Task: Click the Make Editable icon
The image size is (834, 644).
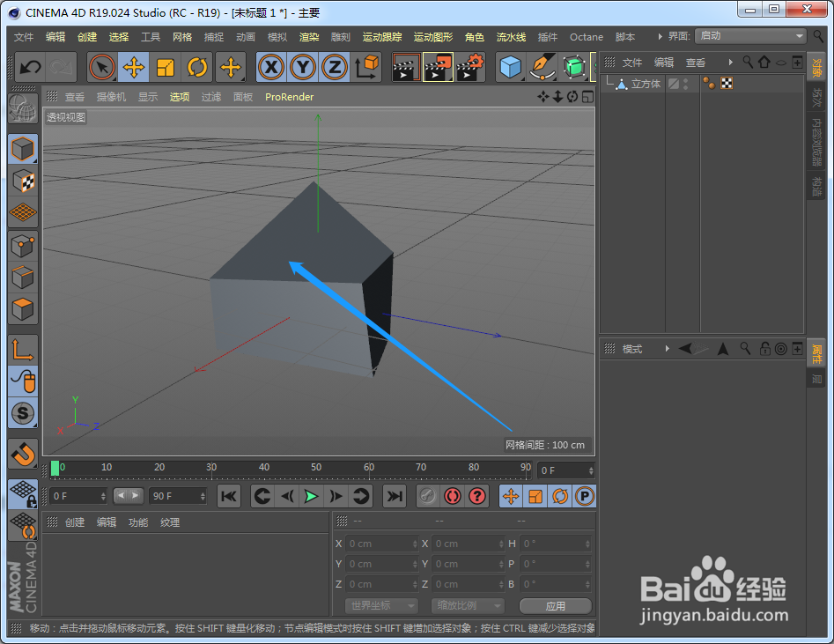Action: coord(22,109)
